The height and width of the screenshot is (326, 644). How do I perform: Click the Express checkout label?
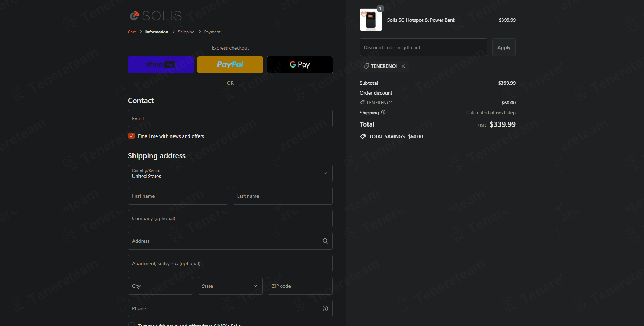tap(230, 48)
